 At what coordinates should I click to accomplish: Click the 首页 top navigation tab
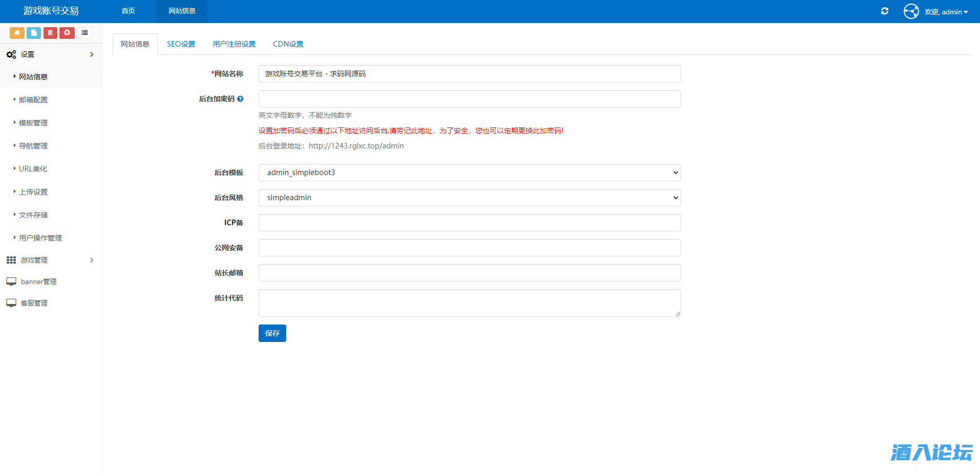[x=128, y=11]
